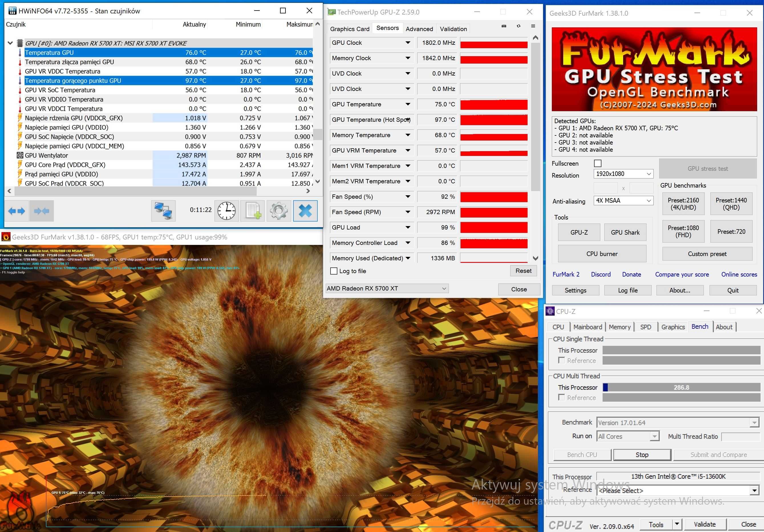
Task: Switch to GPU-Z Graphics Card tab
Action: pyautogui.click(x=349, y=29)
